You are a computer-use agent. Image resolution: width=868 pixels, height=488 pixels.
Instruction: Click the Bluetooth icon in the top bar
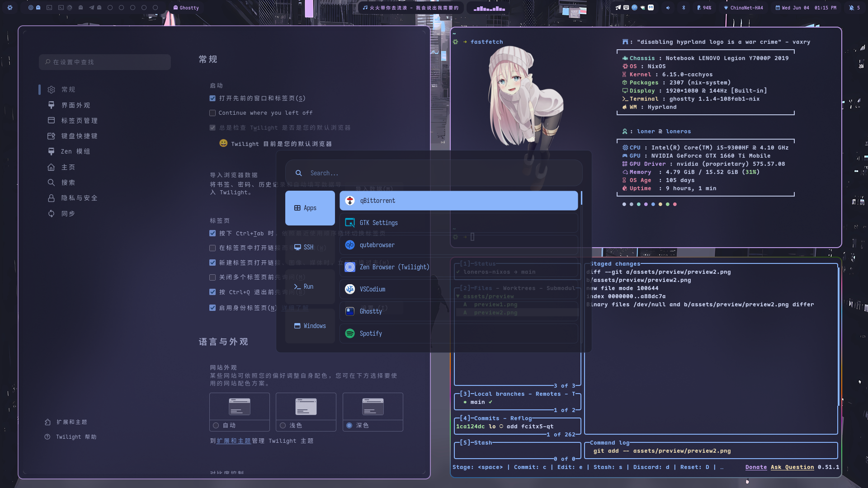(684, 7)
